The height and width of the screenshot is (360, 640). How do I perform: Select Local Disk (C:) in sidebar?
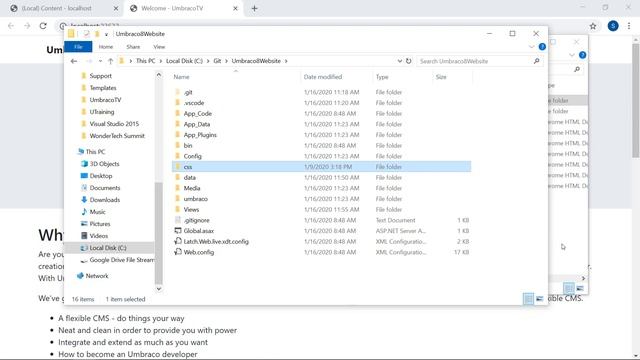(x=108, y=248)
